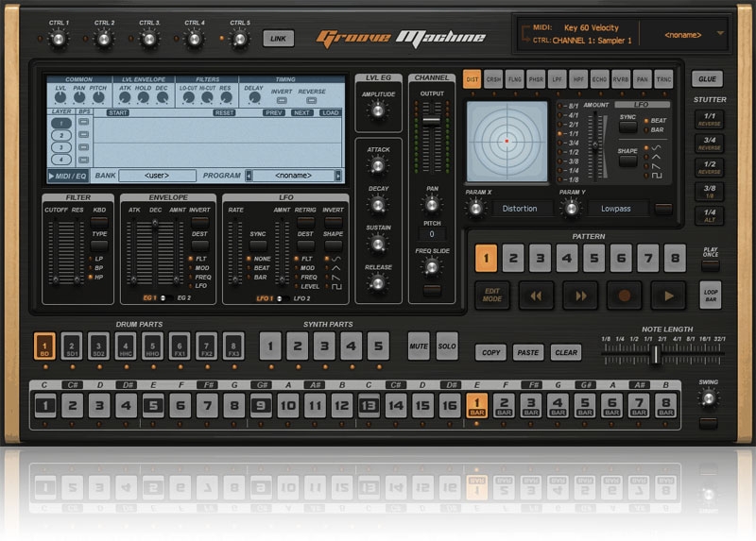Toggle the LFO effect SYNC switch

[x=627, y=127]
